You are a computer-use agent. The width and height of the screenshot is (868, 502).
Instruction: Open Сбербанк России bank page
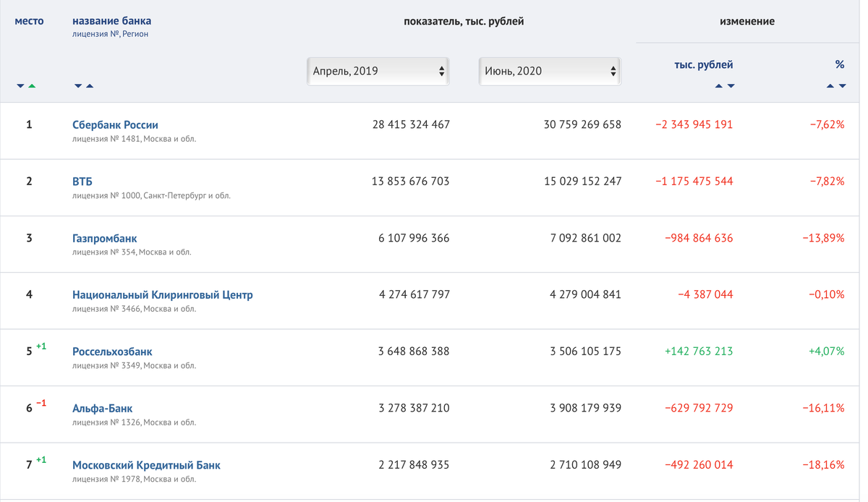click(x=115, y=124)
